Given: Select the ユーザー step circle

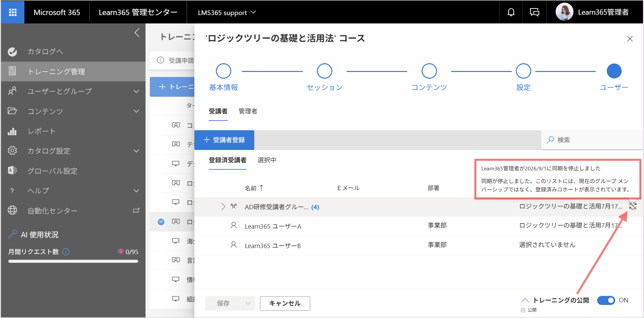Looking at the screenshot, I should (614, 71).
